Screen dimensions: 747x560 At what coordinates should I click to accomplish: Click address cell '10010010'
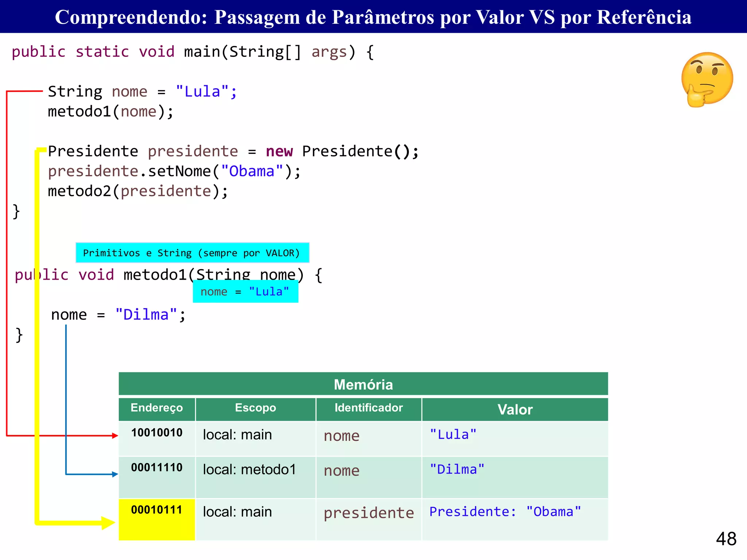coord(157,439)
